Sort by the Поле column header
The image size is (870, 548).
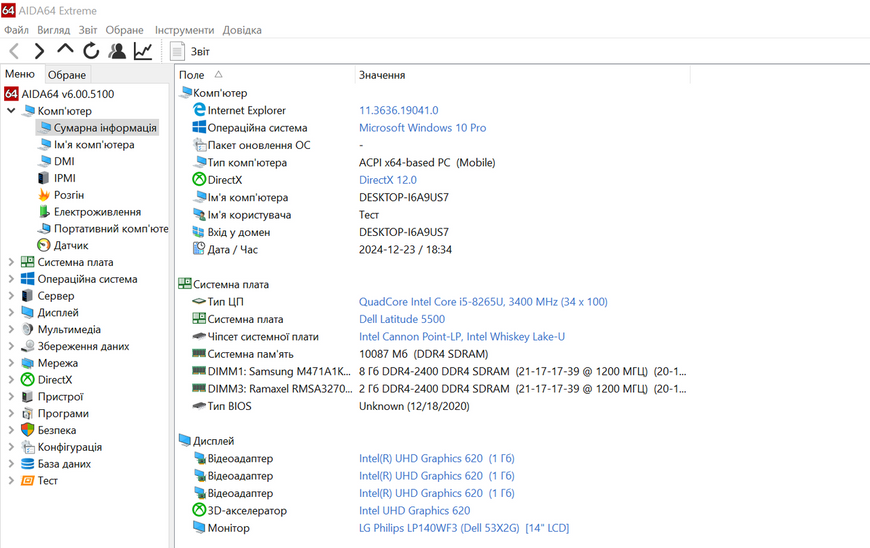(x=265, y=75)
